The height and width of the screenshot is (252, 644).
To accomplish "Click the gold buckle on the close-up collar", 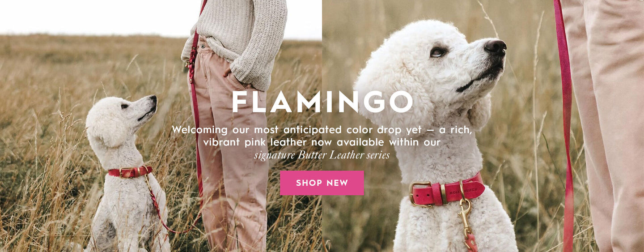I will tap(420, 194).
